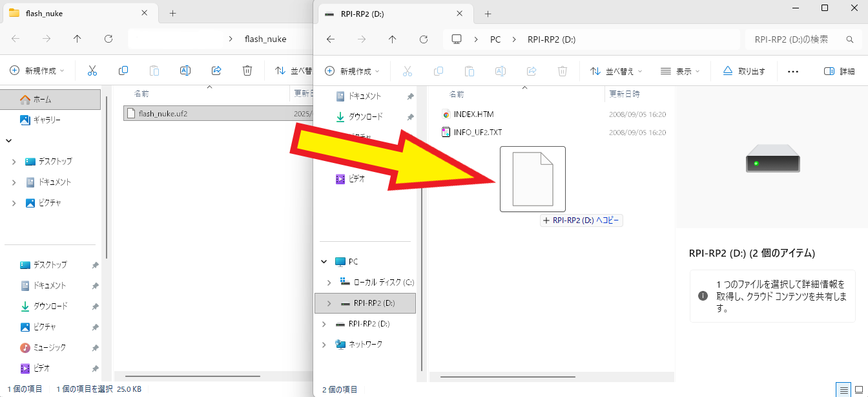868x397 pixels.
Task: Select the INDEX.HTM file
Action: pyautogui.click(x=473, y=114)
